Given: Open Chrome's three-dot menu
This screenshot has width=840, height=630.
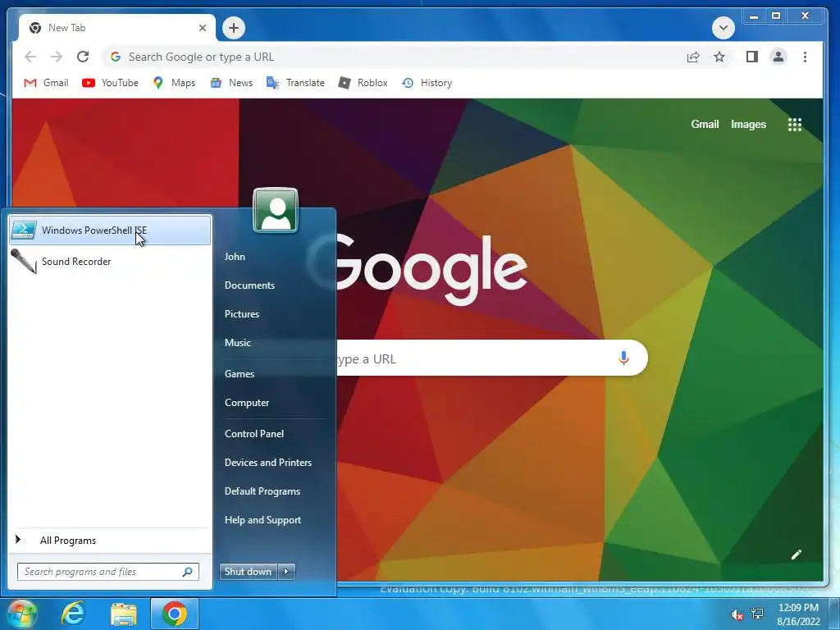Looking at the screenshot, I should (x=805, y=57).
